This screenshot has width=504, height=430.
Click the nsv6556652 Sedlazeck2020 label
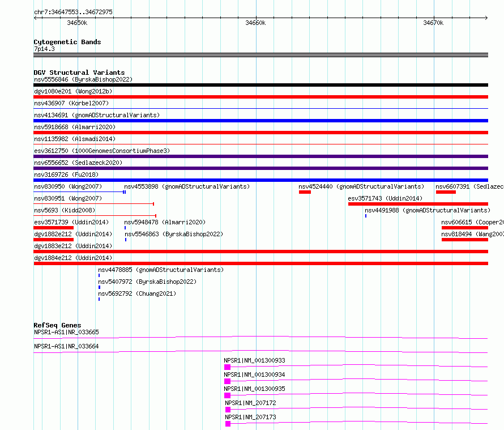coord(78,163)
